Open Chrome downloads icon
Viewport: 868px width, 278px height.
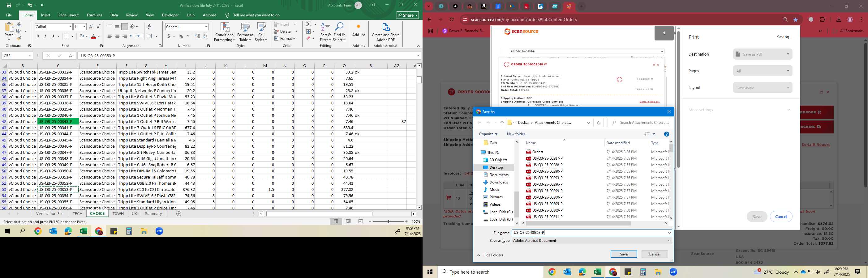click(x=839, y=19)
